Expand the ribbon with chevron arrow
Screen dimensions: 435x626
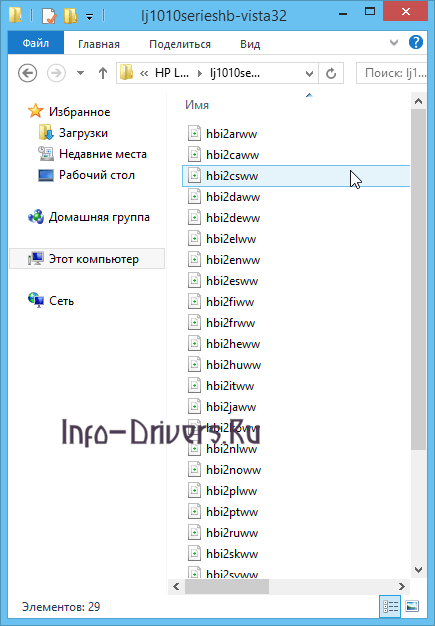pyautogui.click(x=394, y=42)
